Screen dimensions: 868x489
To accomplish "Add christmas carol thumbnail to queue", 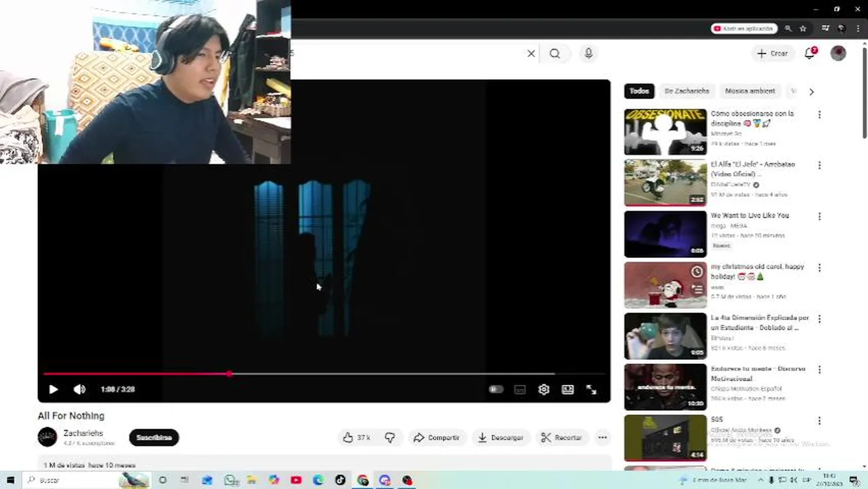I will (x=697, y=289).
